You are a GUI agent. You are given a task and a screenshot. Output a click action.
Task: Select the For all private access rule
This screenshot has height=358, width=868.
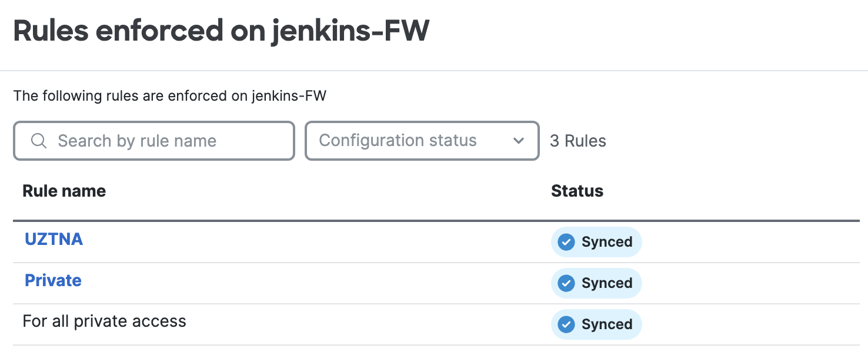(104, 321)
